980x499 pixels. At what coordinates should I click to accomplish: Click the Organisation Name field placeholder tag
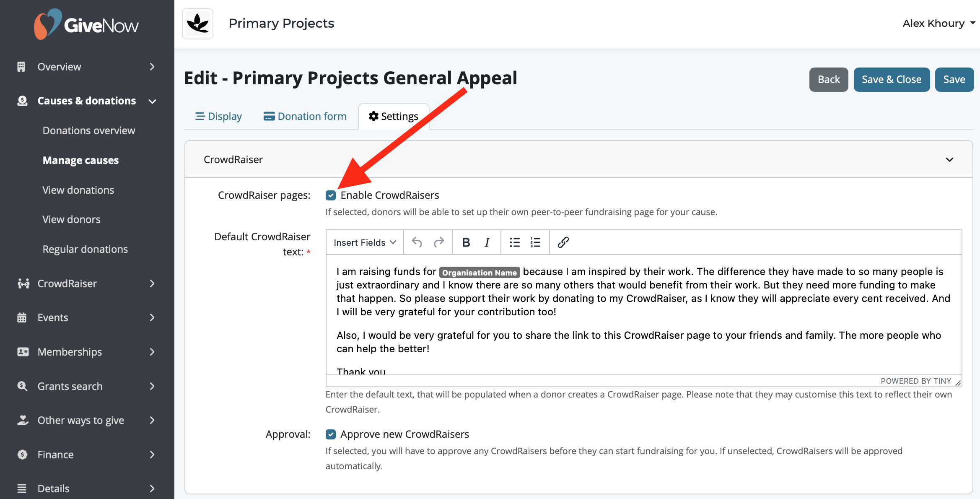pos(480,273)
